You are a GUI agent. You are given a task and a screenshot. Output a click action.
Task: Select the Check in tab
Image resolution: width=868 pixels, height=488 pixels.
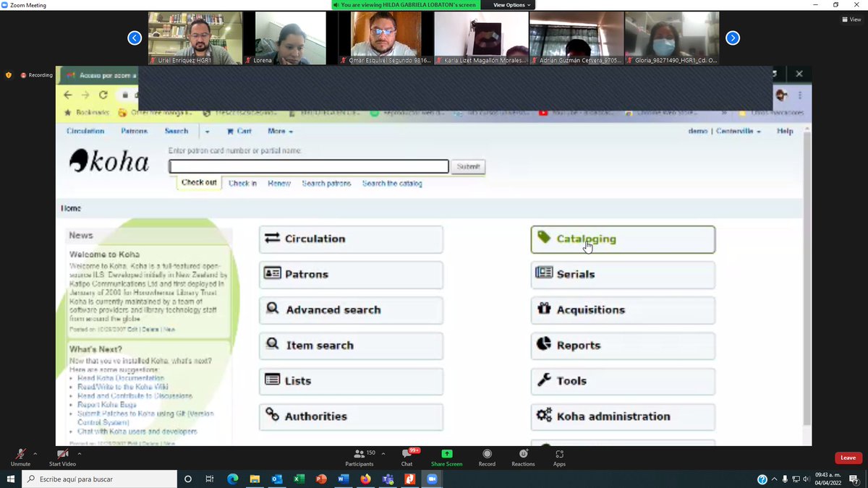pyautogui.click(x=242, y=184)
